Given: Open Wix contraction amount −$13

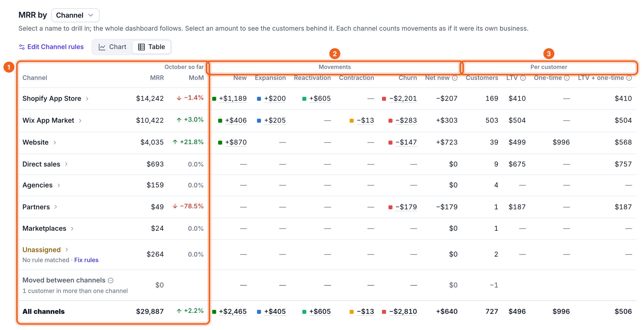Looking at the screenshot, I should 365,120.
